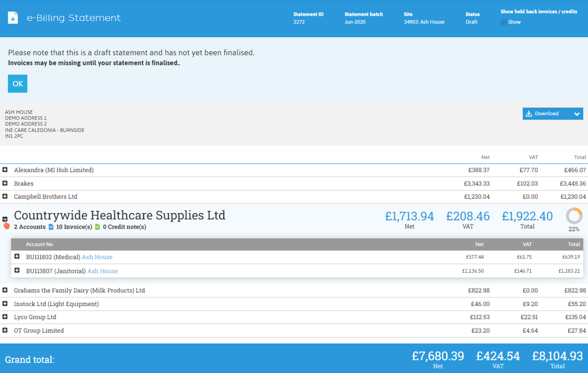588x373 pixels.
Task: Click the ASH HOUSE address line
Action: [x=19, y=112]
